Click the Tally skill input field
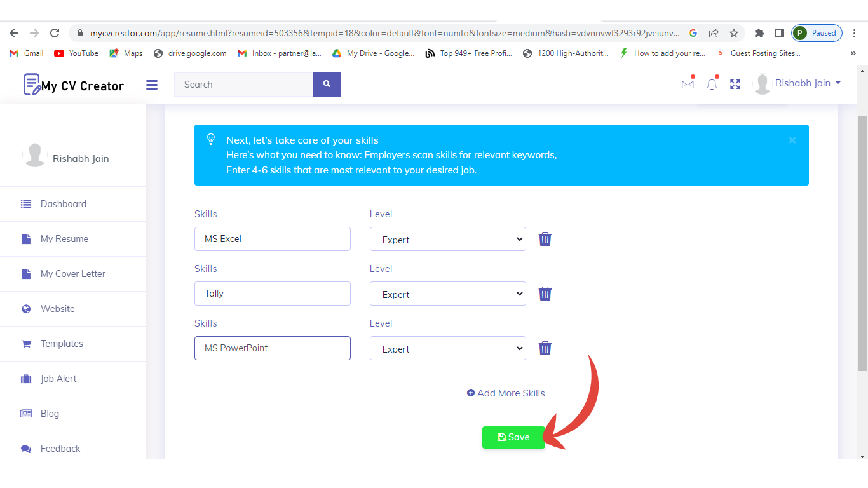The height and width of the screenshot is (488, 868). point(272,294)
